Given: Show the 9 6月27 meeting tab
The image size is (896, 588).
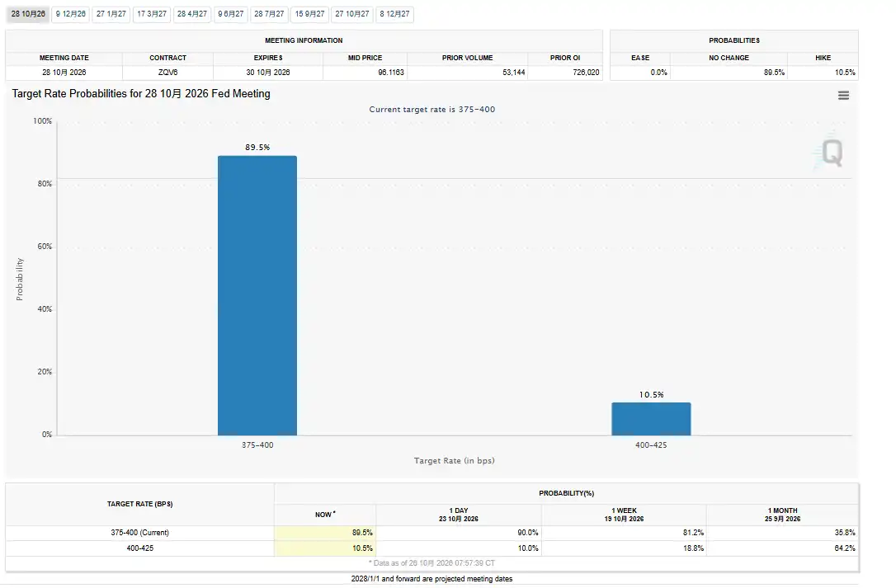Looking at the screenshot, I should 231,14.
